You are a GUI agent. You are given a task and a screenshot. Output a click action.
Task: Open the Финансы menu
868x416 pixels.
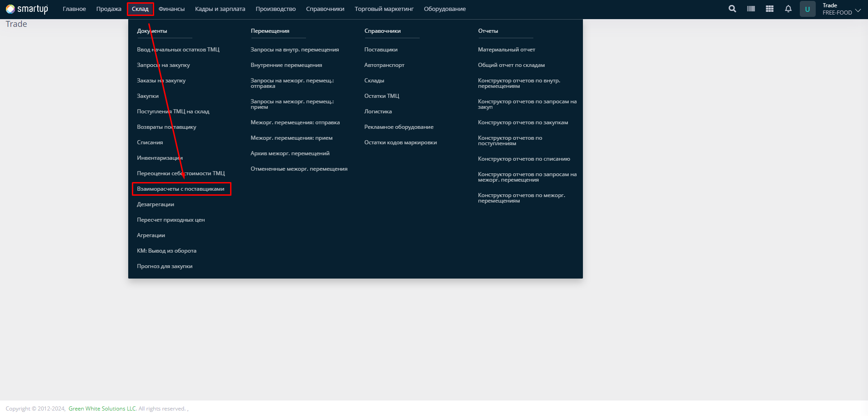coord(171,9)
